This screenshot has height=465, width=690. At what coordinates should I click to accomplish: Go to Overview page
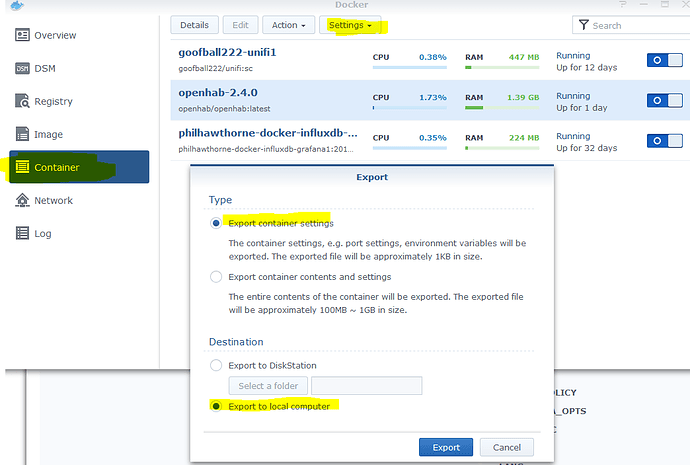(x=55, y=35)
